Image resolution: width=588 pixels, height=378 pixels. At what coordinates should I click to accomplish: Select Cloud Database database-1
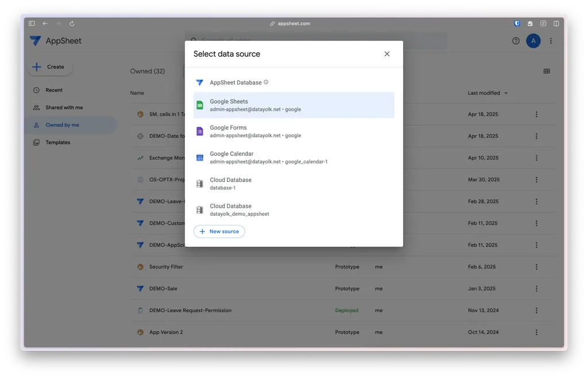pos(293,184)
